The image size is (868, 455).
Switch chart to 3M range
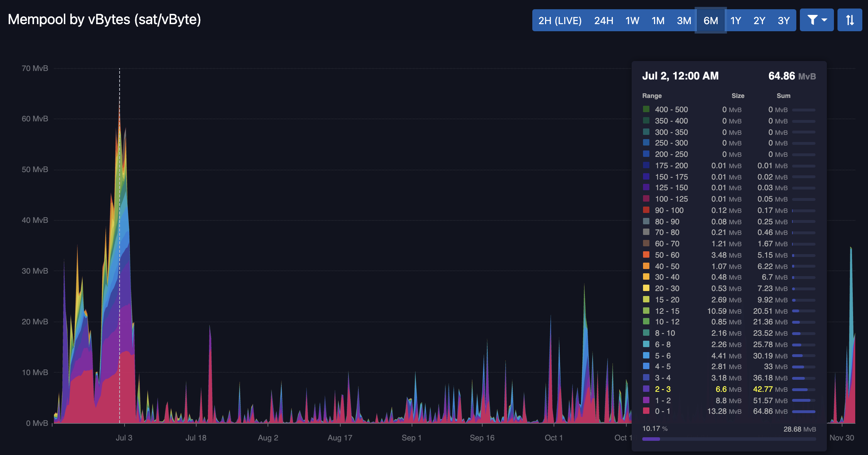(684, 21)
